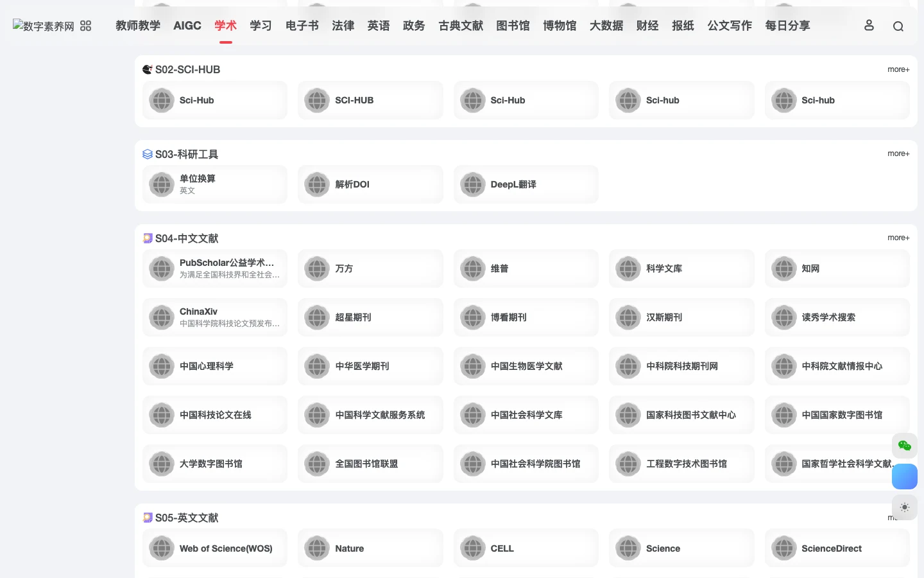924x578 pixels.
Task: Click the globe icon of SCI-HUB uppercase card
Action: coord(317,100)
